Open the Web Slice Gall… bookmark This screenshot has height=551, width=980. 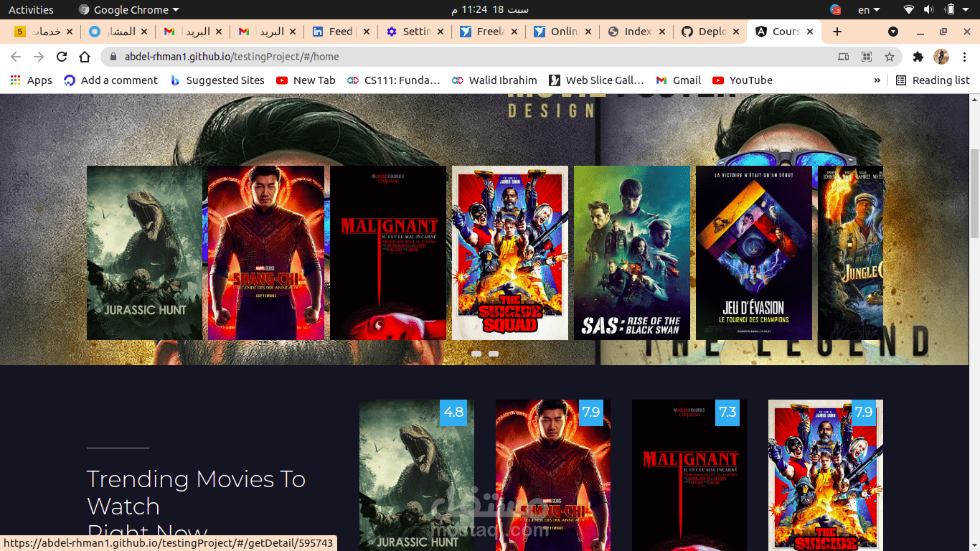(596, 80)
